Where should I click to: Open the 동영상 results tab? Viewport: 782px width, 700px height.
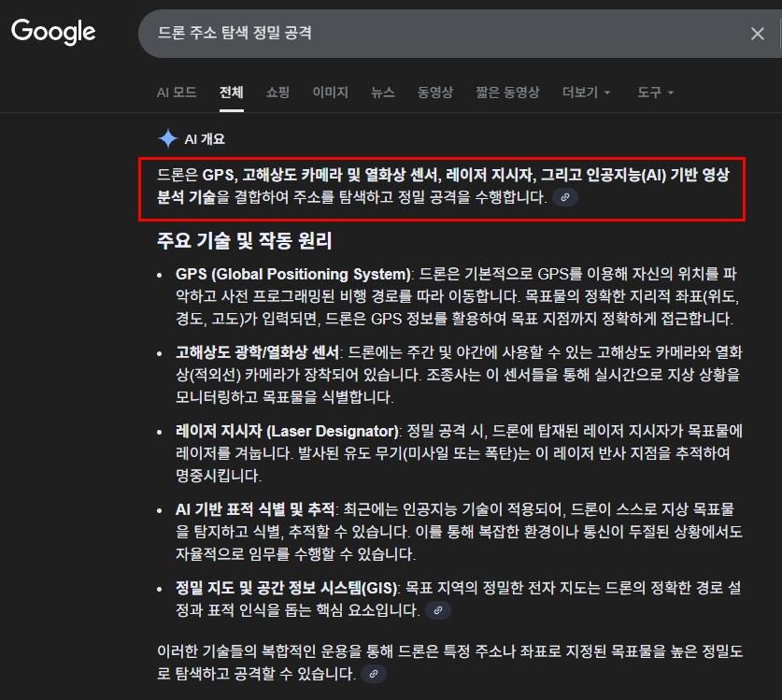point(435,93)
